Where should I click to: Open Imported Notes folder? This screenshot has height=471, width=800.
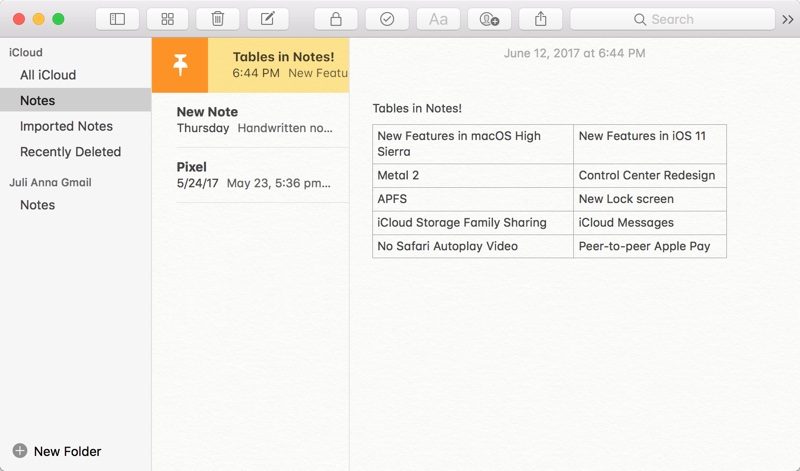tap(76, 126)
